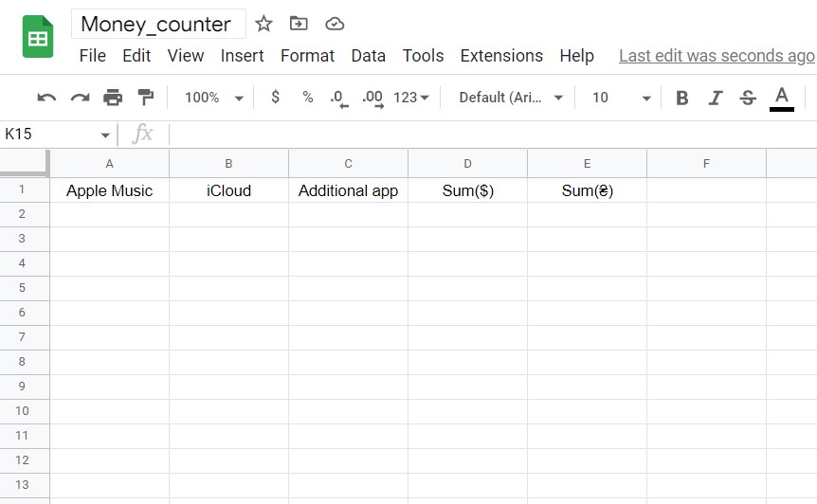Open 'Last edit was seconds ago' link
The image size is (817, 504).
717,56
